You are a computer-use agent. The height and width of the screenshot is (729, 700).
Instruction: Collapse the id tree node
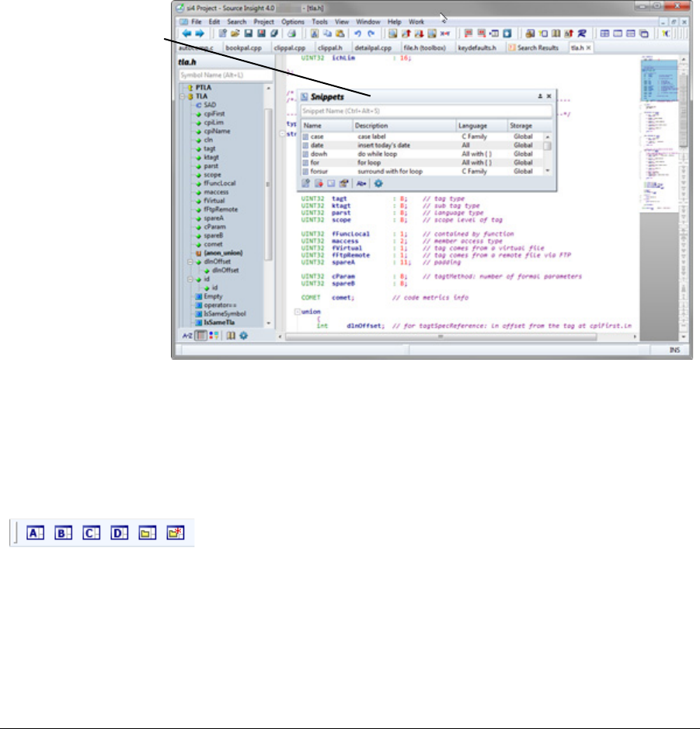[x=190, y=279]
